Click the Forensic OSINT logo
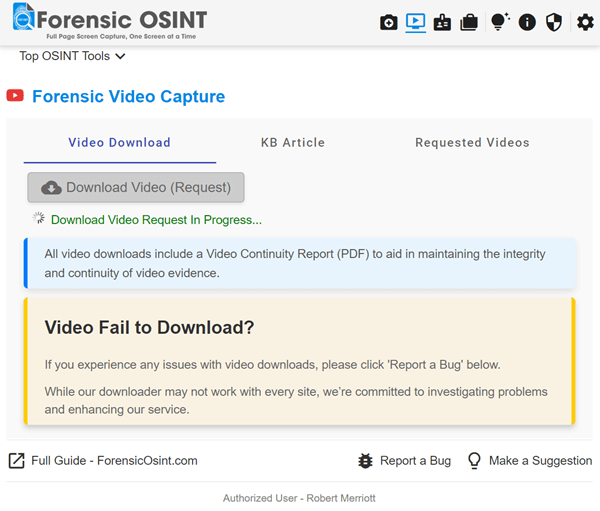This screenshot has height=511, width=600. [x=110, y=21]
